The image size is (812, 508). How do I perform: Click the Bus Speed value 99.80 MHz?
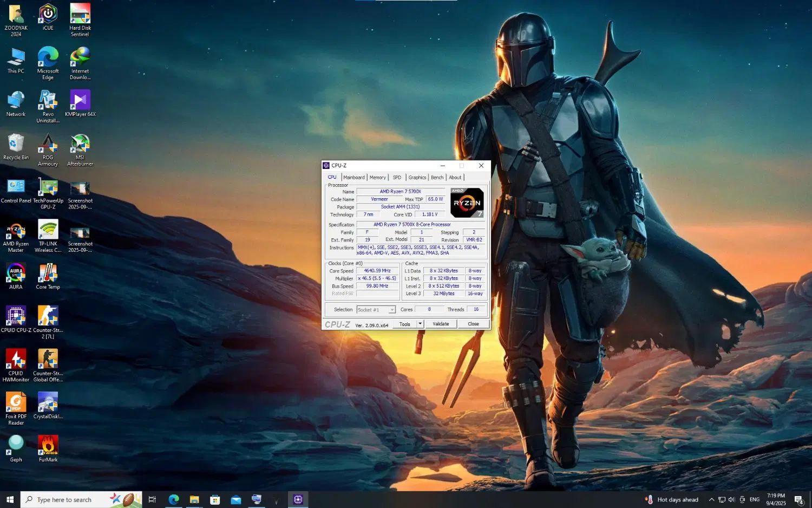pyautogui.click(x=377, y=286)
